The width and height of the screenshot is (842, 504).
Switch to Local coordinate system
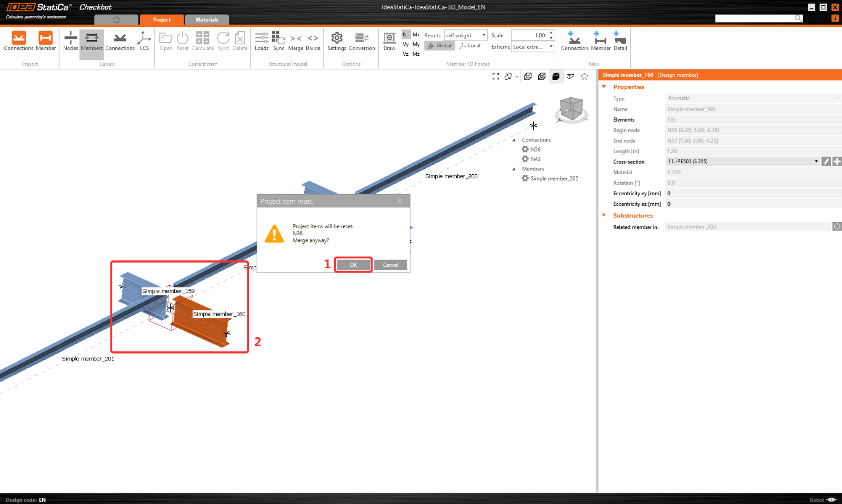[470, 46]
